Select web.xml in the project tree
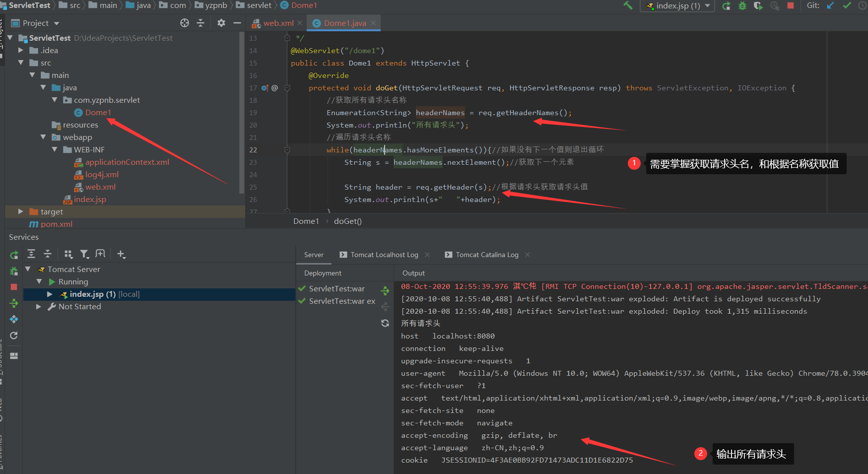The image size is (868, 474). 100,187
